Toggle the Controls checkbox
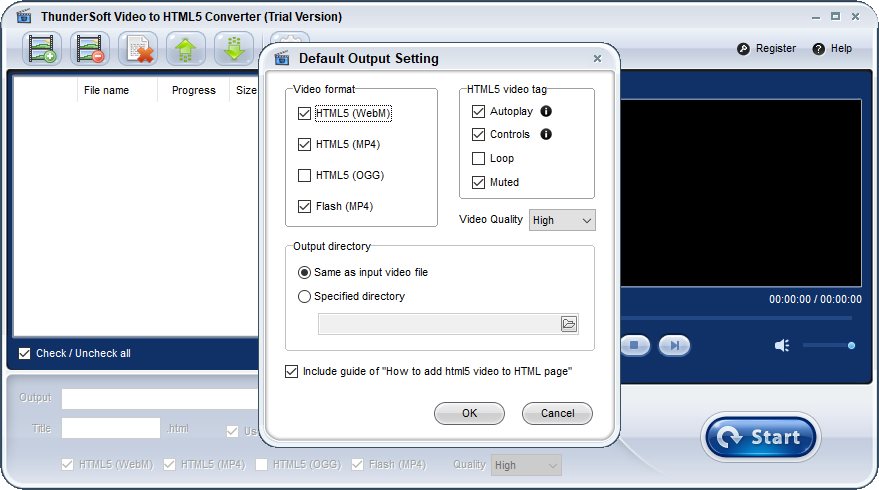Screen dimensions: 879x490 tap(478, 135)
